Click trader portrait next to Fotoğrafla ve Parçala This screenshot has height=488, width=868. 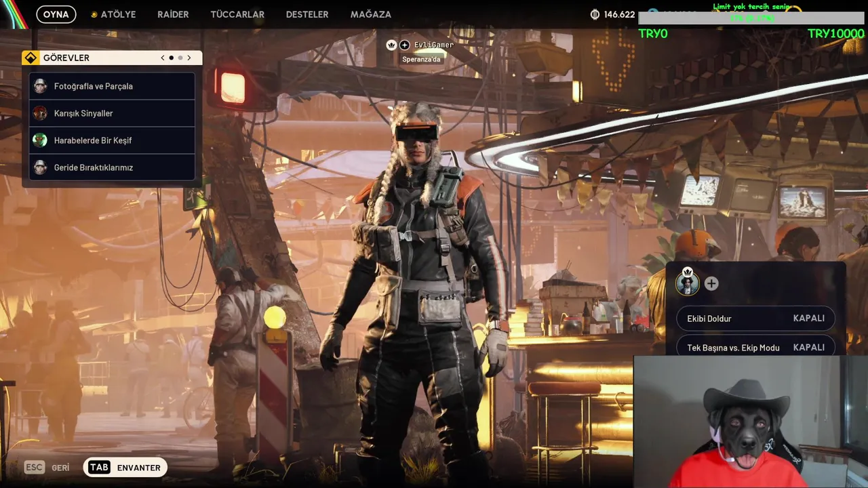[x=40, y=86]
